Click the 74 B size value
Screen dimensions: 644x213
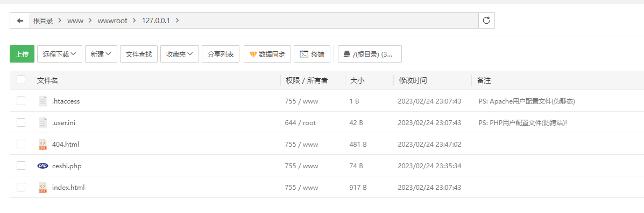pos(356,166)
